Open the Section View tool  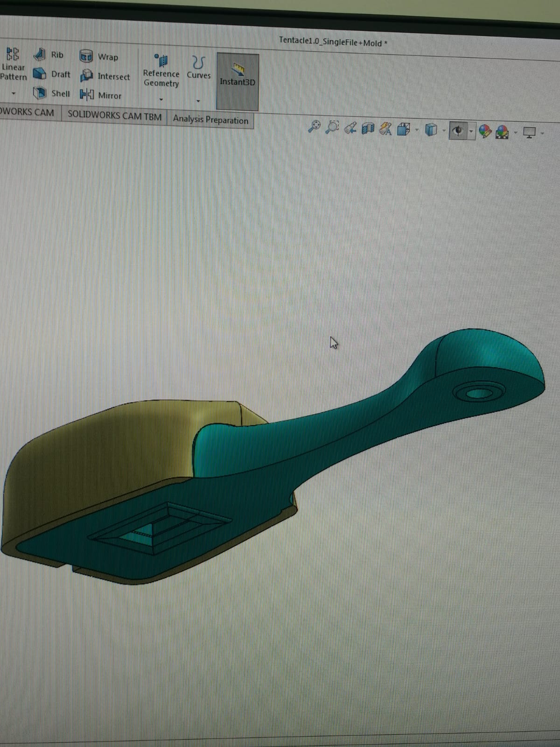click(x=369, y=128)
